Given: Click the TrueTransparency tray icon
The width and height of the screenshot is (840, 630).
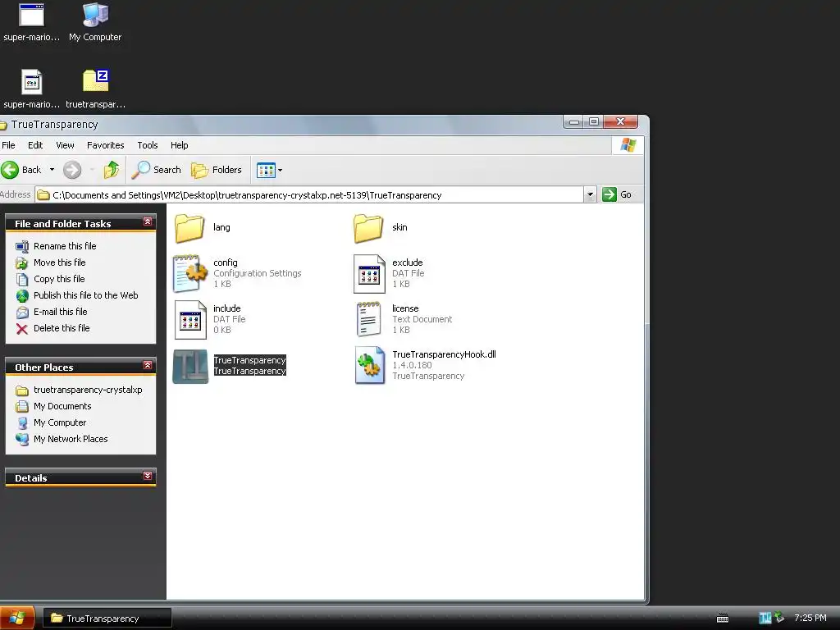Looking at the screenshot, I should click(x=765, y=619).
